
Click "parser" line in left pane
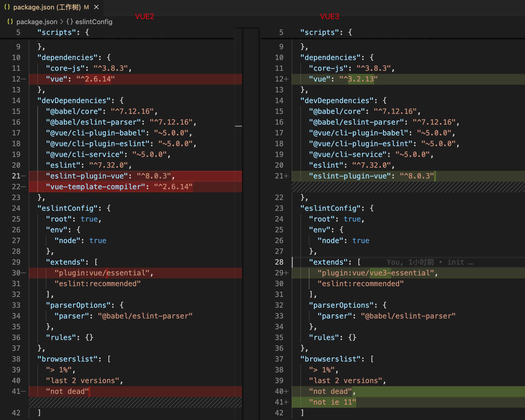click(123, 316)
